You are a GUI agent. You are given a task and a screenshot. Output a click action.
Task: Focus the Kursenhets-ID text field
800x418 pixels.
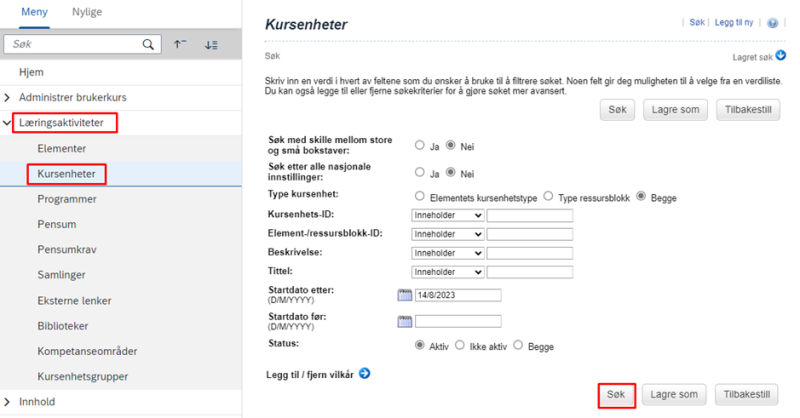530,215
